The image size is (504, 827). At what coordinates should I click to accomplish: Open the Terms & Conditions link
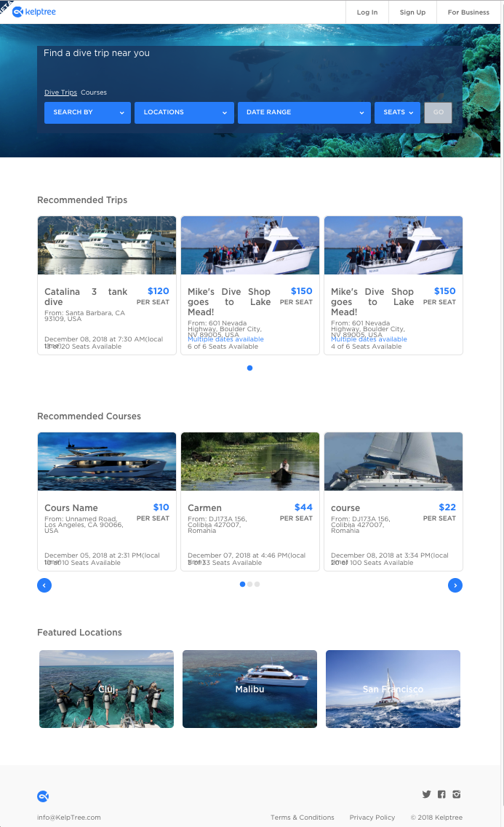tap(303, 818)
